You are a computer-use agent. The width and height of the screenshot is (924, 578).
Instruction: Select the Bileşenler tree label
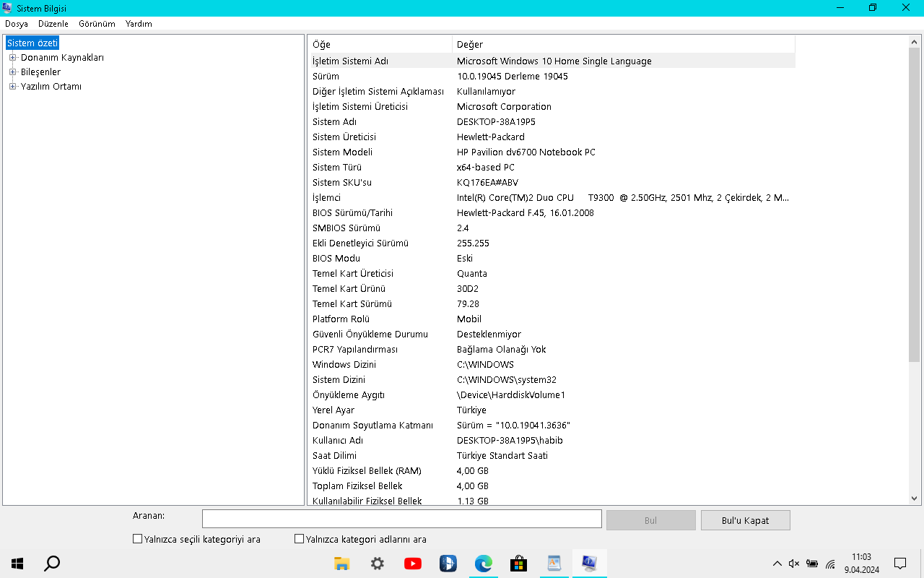[x=40, y=72]
